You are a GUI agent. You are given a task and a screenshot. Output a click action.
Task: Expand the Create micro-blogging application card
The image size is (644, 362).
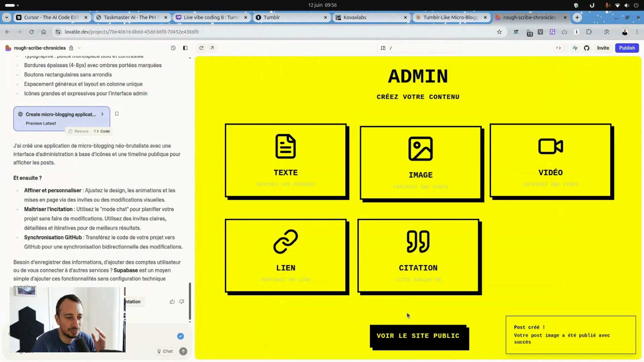(x=102, y=114)
